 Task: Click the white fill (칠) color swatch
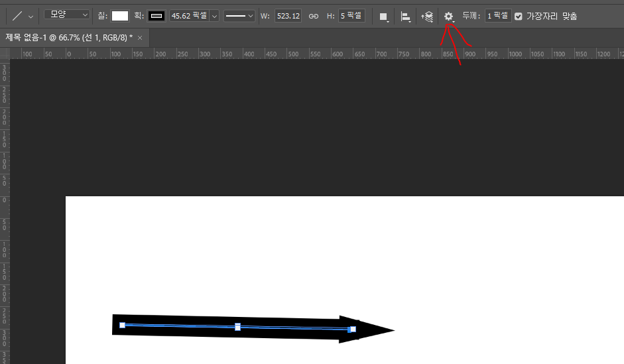[120, 16]
